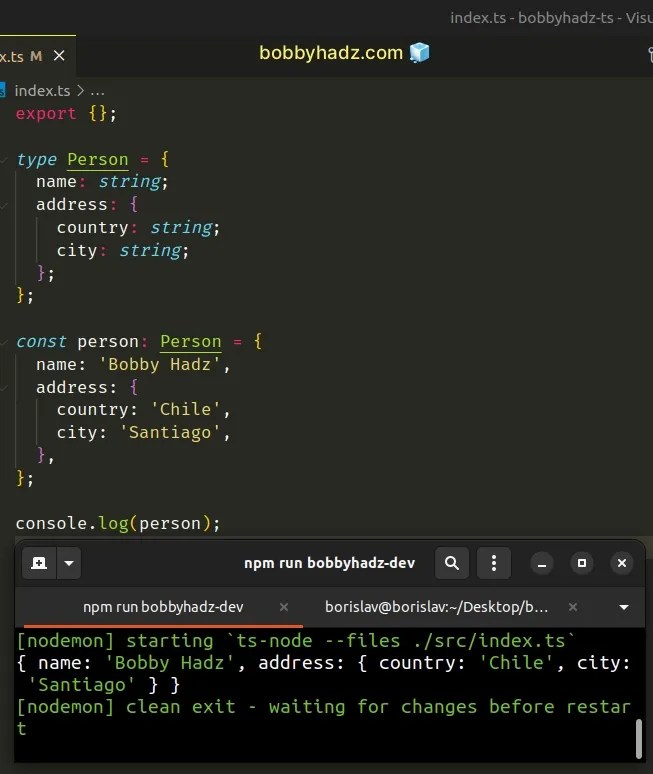This screenshot has width=653, height=774.
Task: Collapse the const person fold arrow
Action: (4, 342)
